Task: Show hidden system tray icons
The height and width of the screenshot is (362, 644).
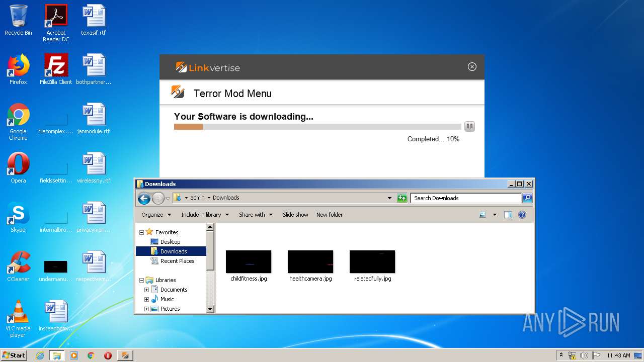Action: pyautogui.click(x=561, y=355)
